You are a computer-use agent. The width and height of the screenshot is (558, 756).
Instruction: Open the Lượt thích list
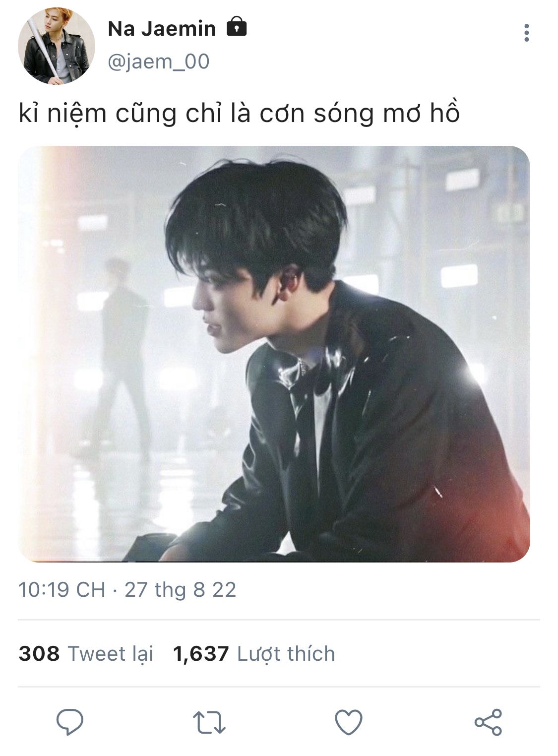(286, 654)
